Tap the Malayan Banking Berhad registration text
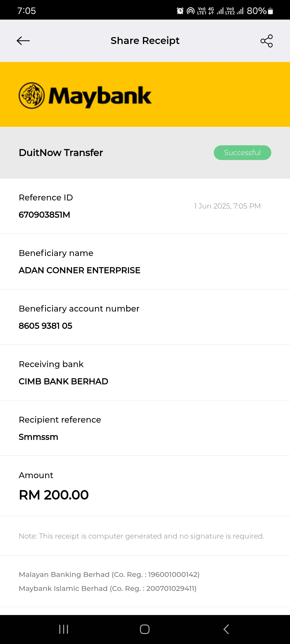Viewport: 290px width, 644px height. 109,575
